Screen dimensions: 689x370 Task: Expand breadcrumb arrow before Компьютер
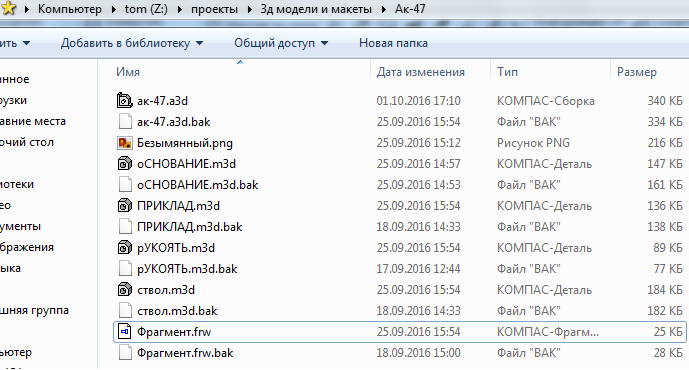click(26, 9)
